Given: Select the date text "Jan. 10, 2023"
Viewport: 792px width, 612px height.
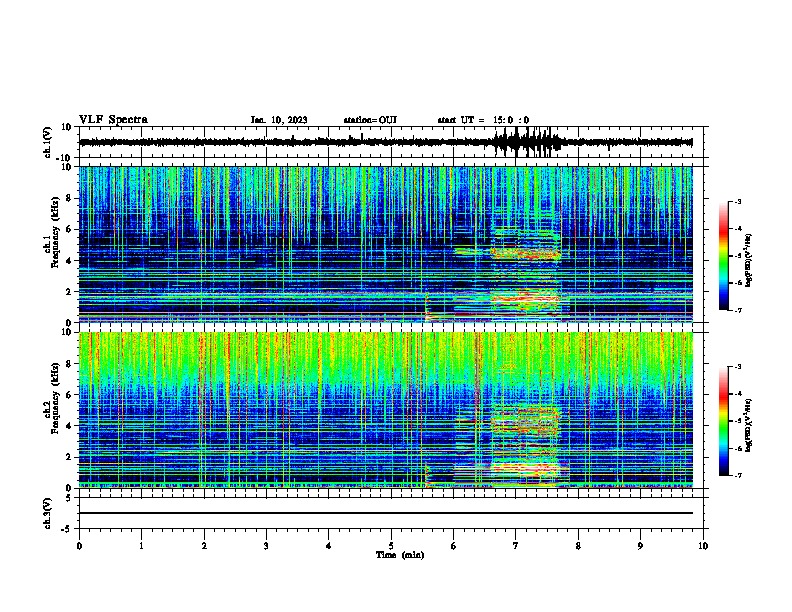Looking at the screenshot, I should click(x=279, y=120).
